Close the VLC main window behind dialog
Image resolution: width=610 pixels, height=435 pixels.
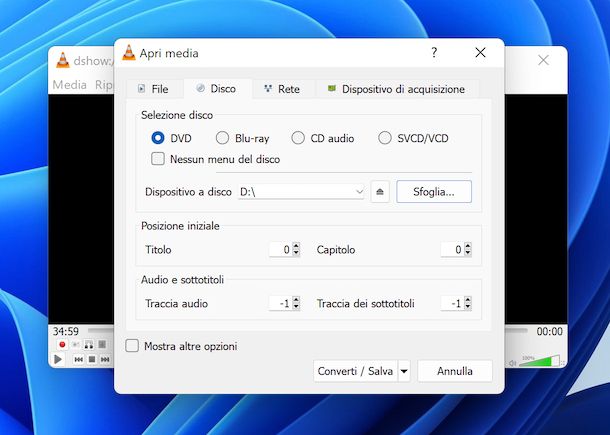(543, 60)
